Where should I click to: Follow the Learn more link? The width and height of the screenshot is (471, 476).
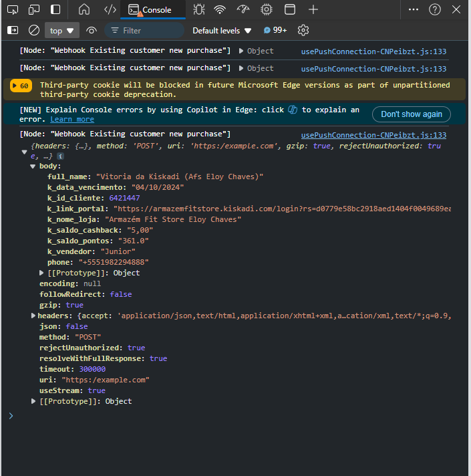72,119
